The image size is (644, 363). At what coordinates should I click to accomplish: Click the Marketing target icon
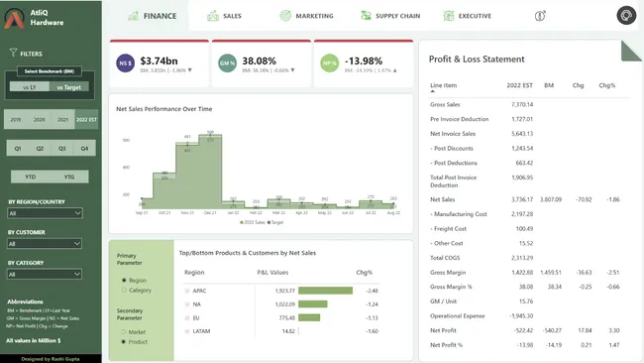(x=285, y=16)
